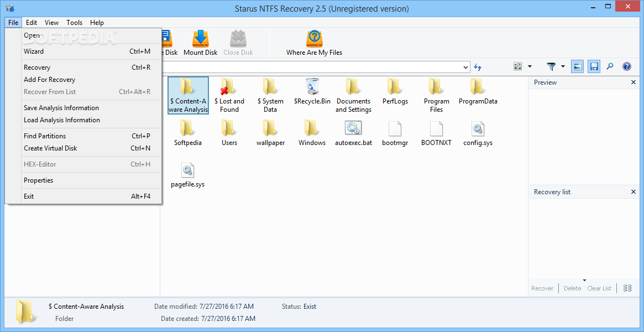Screen dimensions: 644x332
Task: Toggle the Preview panel button
Action: tap(578, 66)
